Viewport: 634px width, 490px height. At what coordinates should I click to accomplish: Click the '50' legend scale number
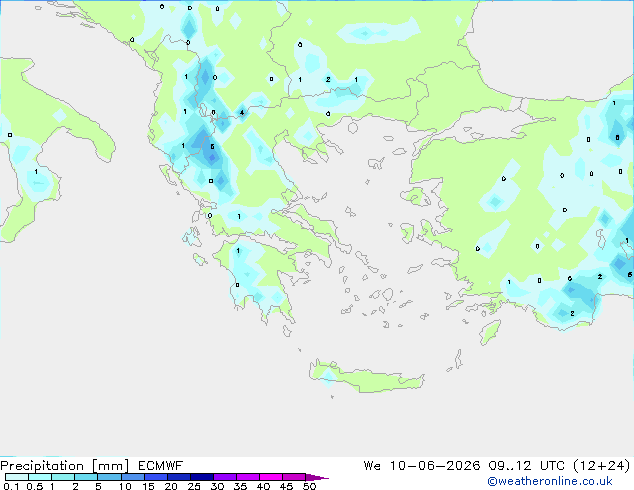pos(309,486)
